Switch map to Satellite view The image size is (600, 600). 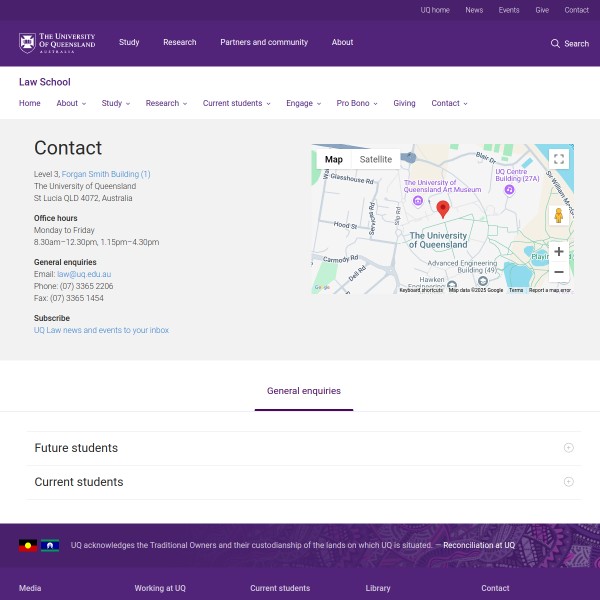coord(376,159)
